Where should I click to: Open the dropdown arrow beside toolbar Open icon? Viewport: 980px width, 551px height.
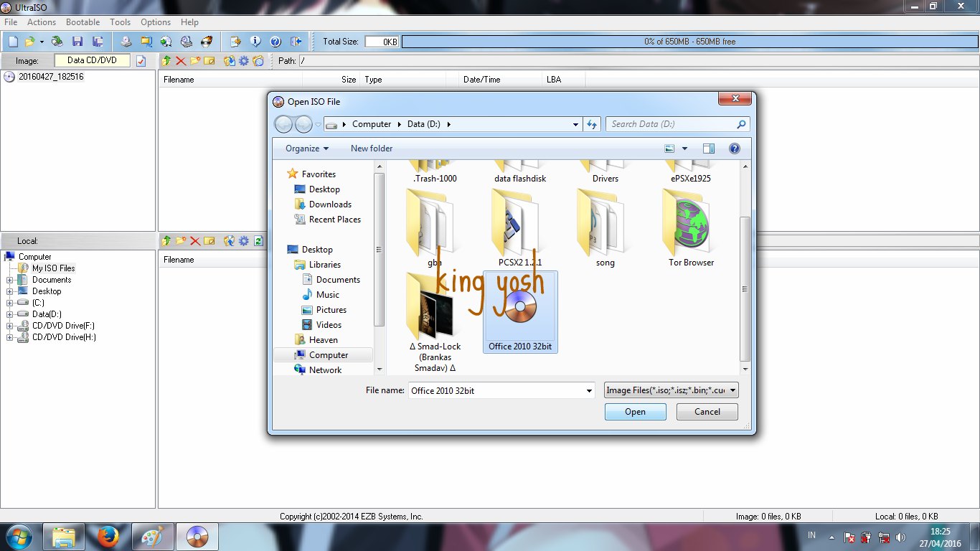(42, 42)
